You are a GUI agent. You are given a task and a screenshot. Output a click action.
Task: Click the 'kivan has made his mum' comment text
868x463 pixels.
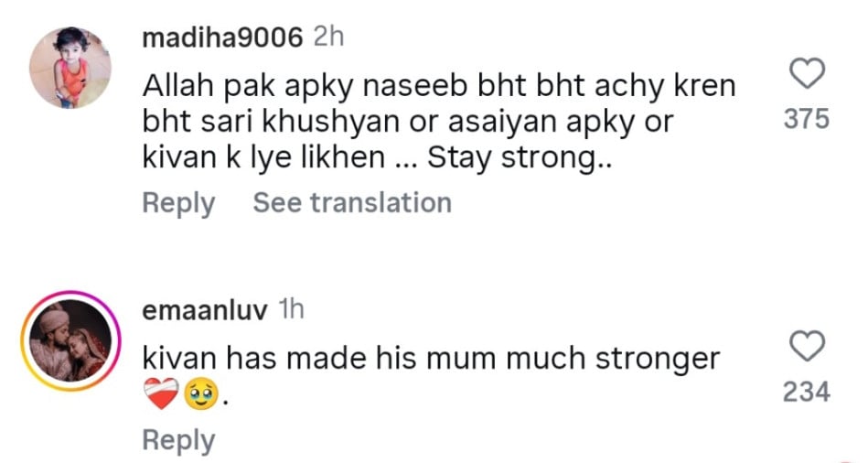point(366,359)
